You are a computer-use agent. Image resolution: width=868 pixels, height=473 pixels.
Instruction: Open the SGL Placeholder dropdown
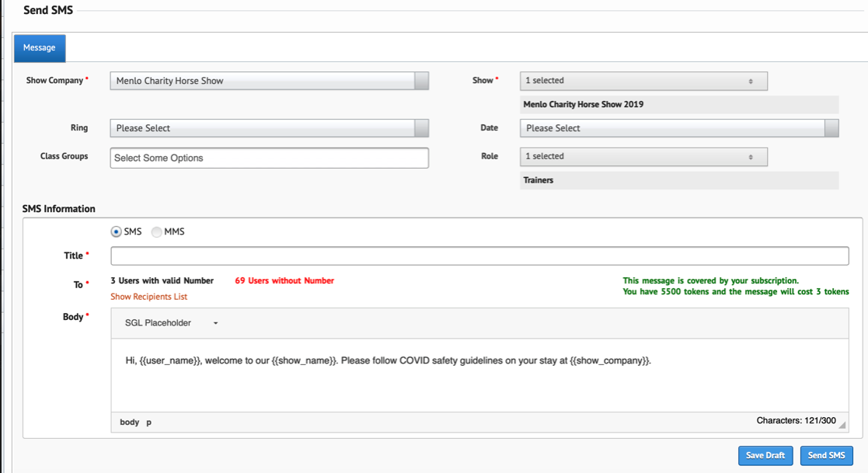[x=171, y=323]
